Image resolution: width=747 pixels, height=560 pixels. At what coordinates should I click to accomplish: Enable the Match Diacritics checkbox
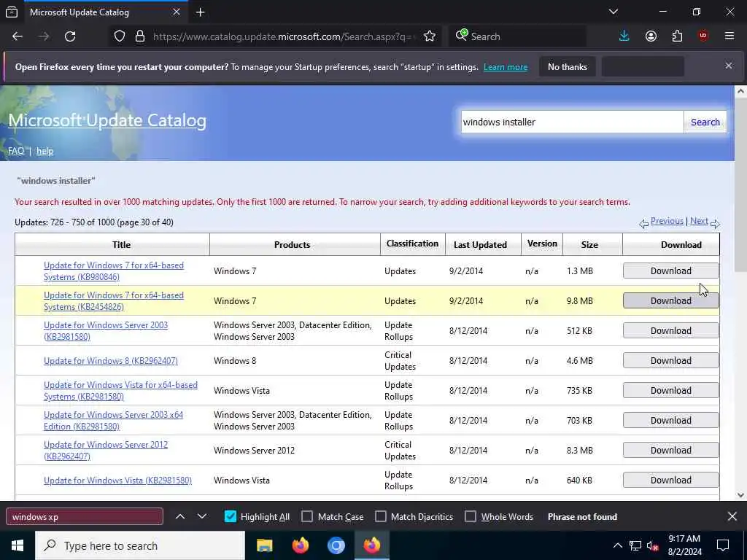click(381, 517)
